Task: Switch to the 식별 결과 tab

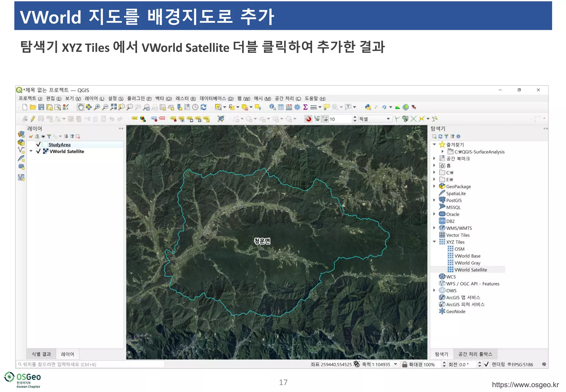Action: (41, 354)
